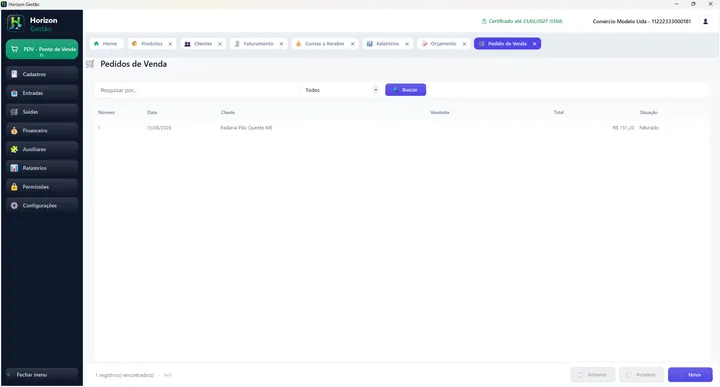This screenshot has width=720, height=387.
Task: Click the Faturado status cell
Action: 649,128
